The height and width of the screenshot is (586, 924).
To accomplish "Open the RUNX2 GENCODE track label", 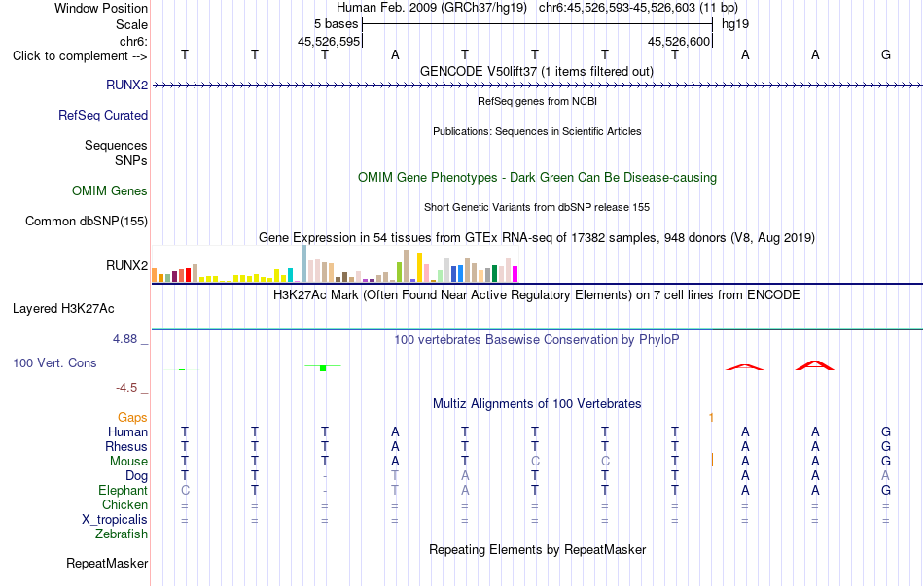I will 126,85.
